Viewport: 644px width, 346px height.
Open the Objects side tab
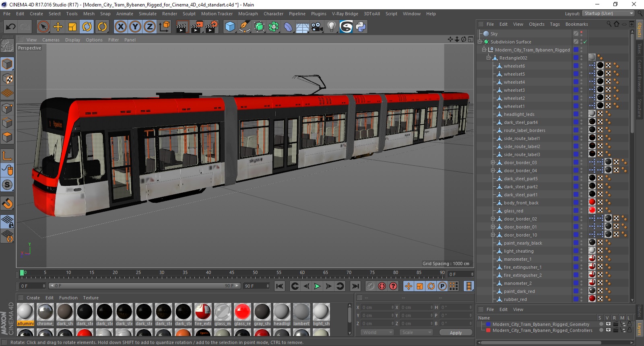point(640,29)
